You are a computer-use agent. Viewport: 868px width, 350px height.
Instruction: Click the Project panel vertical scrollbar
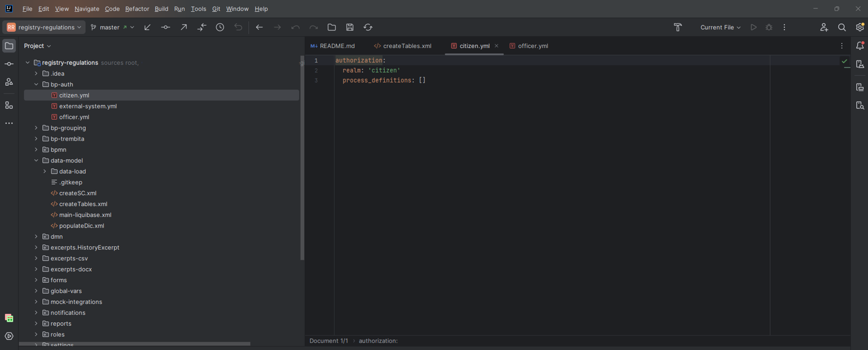click(302, 158)
